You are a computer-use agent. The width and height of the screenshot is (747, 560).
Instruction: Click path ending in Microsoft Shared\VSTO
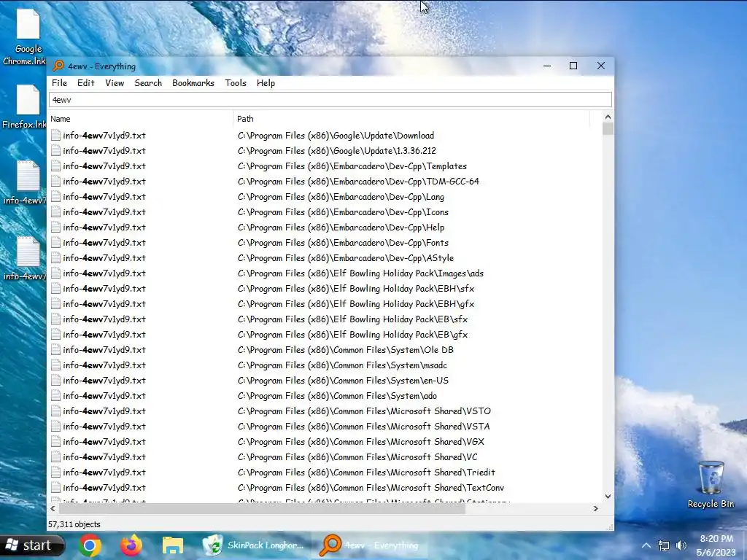[364, 411]
